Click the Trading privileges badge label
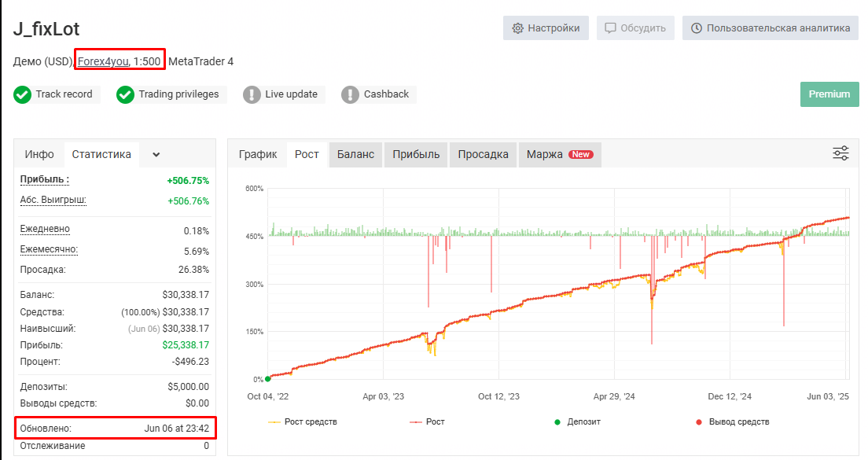The image size is (868, 460). click(178, 94)
